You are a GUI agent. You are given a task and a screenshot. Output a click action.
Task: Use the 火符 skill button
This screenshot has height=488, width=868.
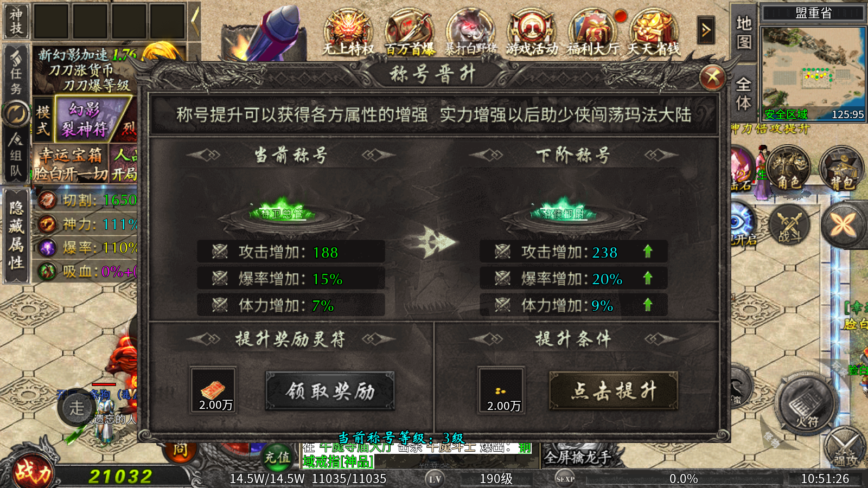click(806, 404)
